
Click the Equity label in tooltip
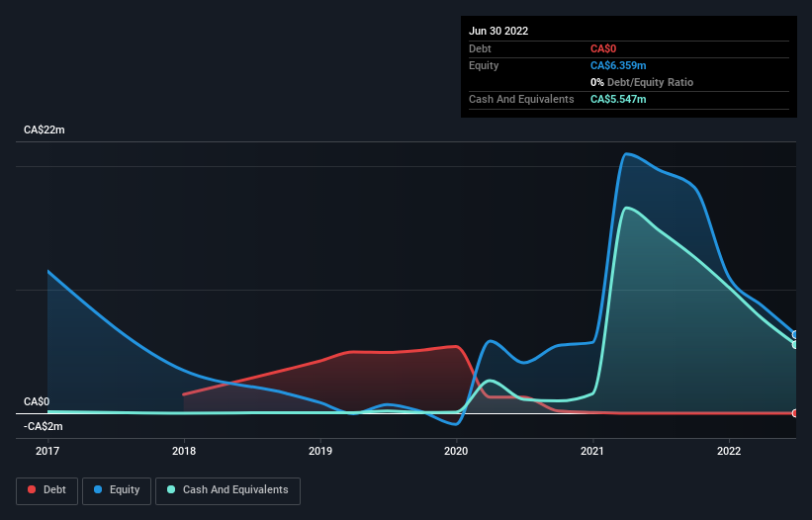tap(484, 65)
